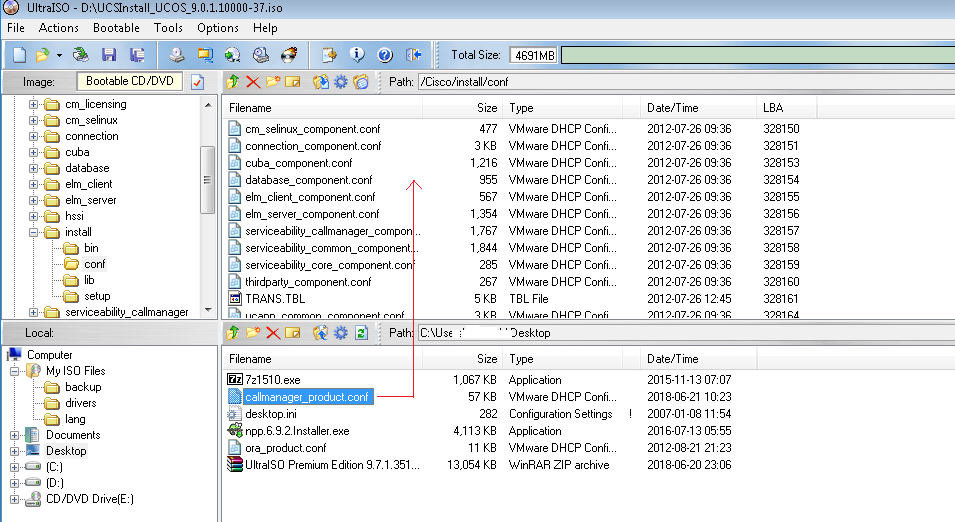
Task: Click the Open file folder icon
Action: (42, 55)
